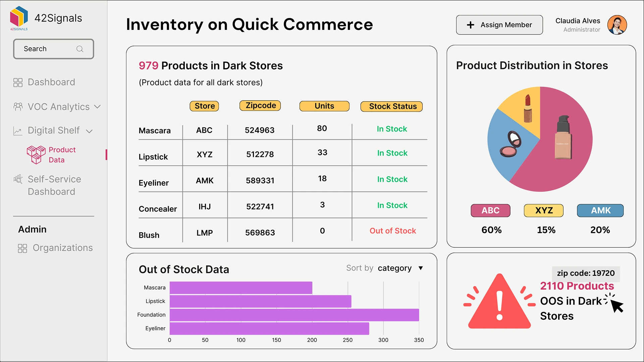Click the Self-Service Dashboard icon
Screen dimensions: 644x362
click(18, 179)
